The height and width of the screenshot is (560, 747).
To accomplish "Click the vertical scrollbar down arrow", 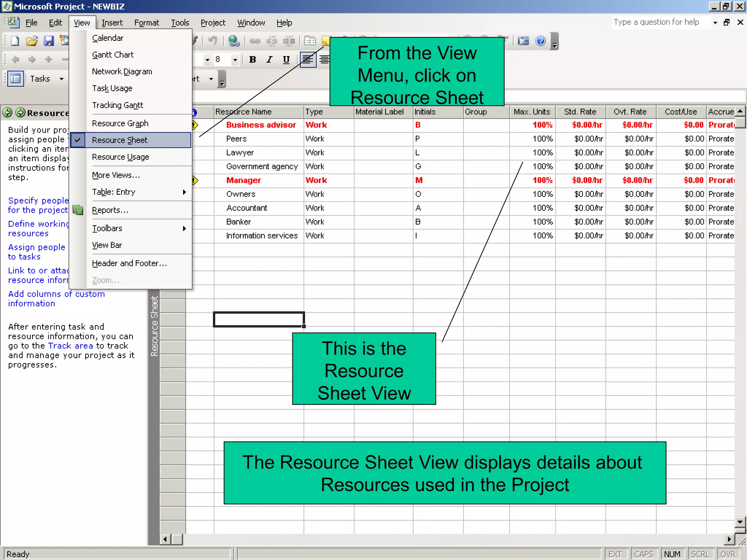I will (x=740, y=522).
